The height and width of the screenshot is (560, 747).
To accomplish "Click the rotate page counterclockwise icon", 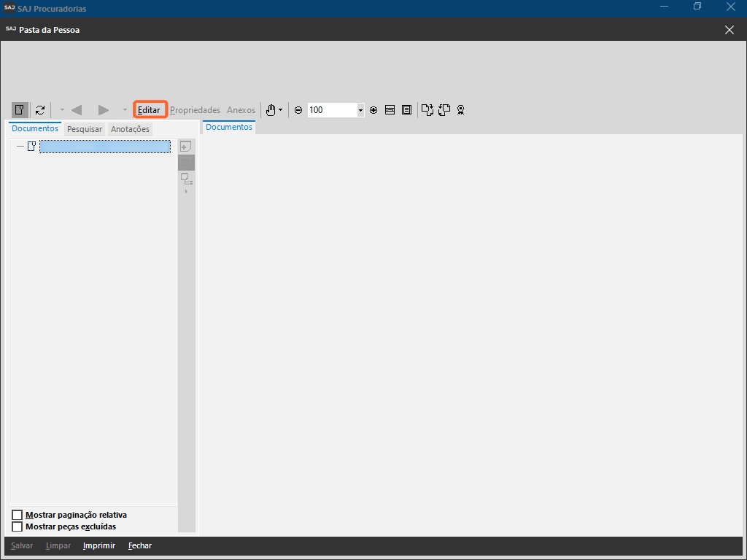I will pos(444,110).
